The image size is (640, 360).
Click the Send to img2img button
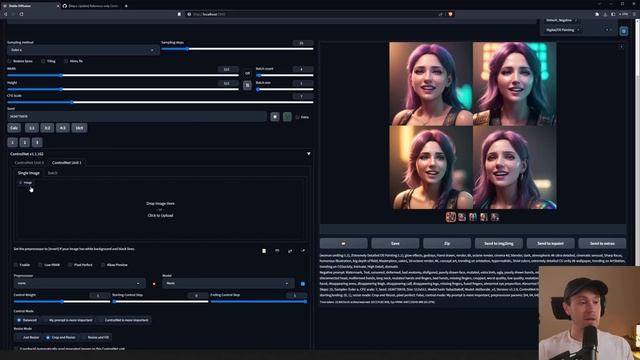499,243
